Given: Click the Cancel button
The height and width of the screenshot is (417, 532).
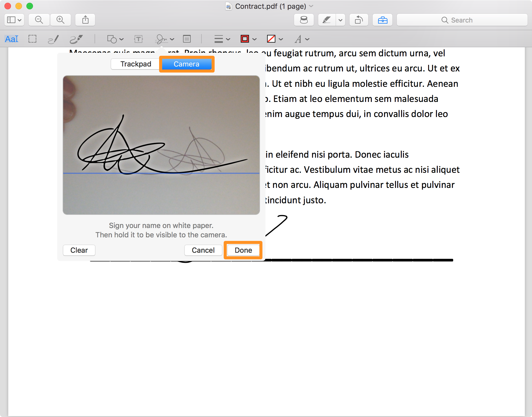Looking at the screenshot, I should [x=203, y=250].
